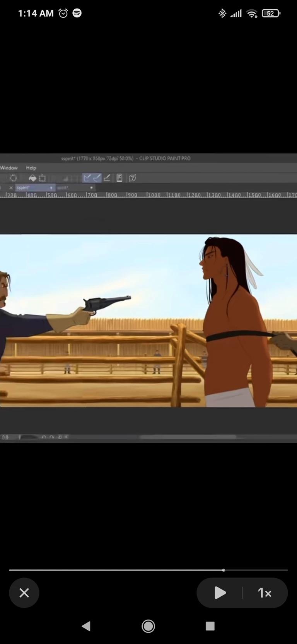This screenshot has height=644, width=297.
Task: Click the horizontal pixel ruler above canvas
Action: pyautogui.click(x=148, y=195)
